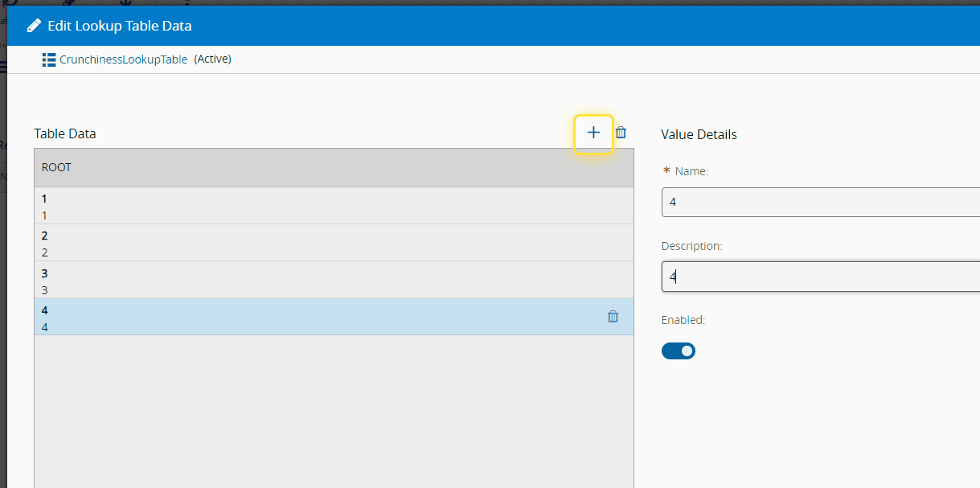Open the CrunchinessLookupTable link
The image size is (980, 488).
123,59
